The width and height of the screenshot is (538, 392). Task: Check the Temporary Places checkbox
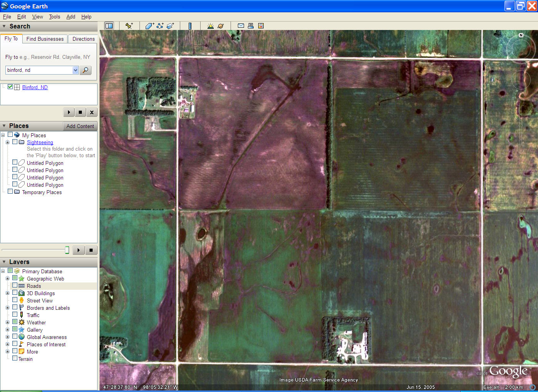point(10,191)
